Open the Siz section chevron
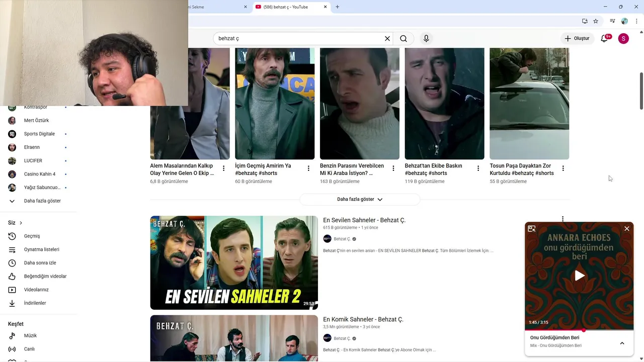Image resolution: width=644 pixels, height=362 pixels. click(21, 223)
